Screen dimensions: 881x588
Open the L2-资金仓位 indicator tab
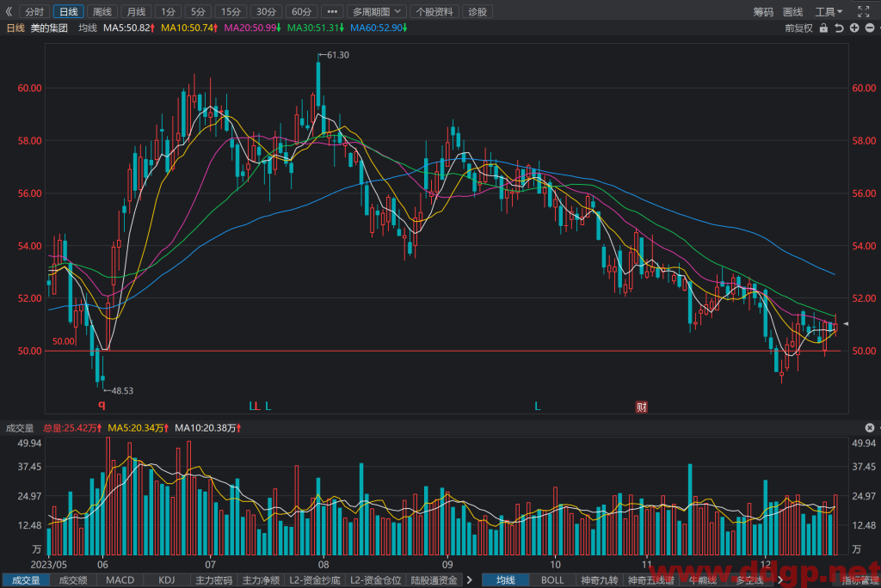(x=375, y=580)
